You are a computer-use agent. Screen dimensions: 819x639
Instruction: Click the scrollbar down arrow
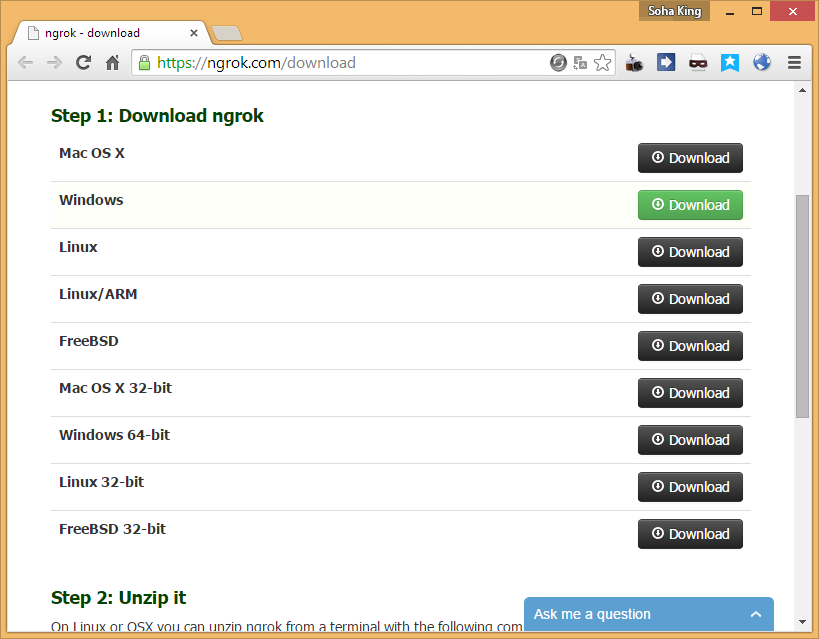[x=802, y=622]
